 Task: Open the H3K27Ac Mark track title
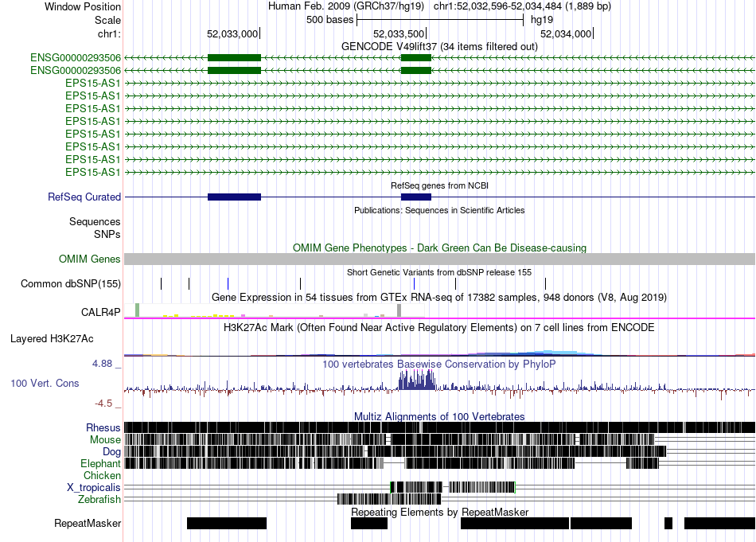(439, 327)
